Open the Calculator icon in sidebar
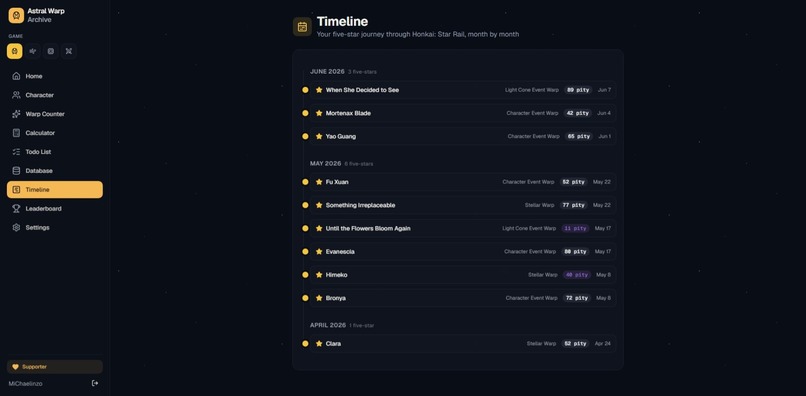Viewport: 806px width, 396px height. coord(16,133)
